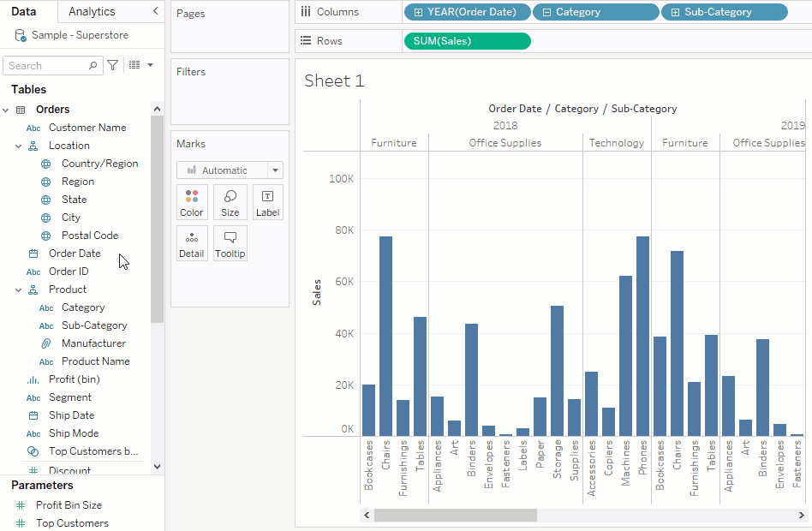Click the magnifier icon in the Search box

(x=93, y=65)
